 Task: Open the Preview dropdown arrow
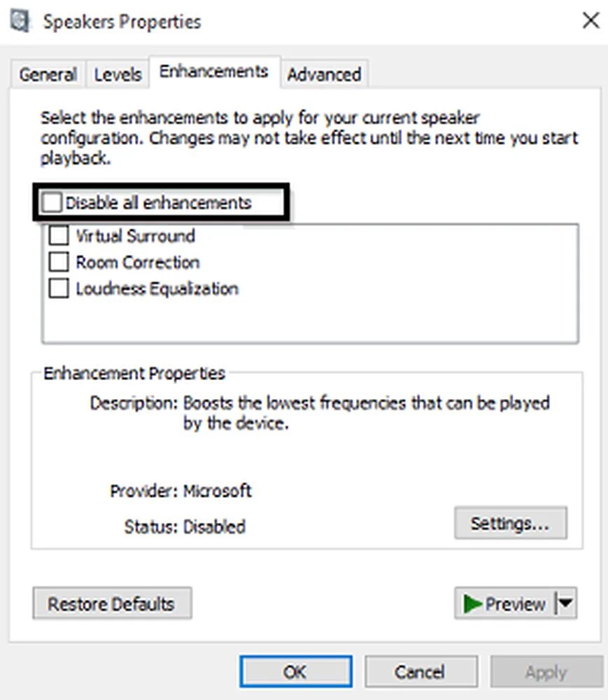(565, 603)
